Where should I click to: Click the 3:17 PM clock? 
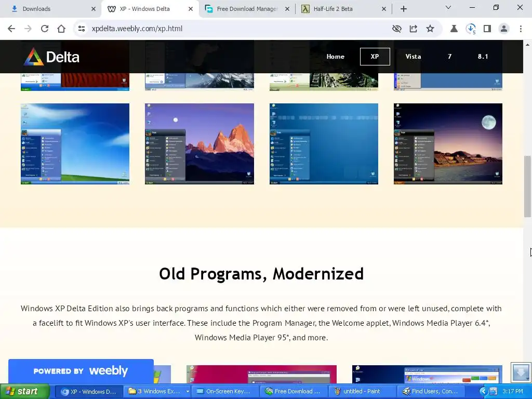pos(513,392)
